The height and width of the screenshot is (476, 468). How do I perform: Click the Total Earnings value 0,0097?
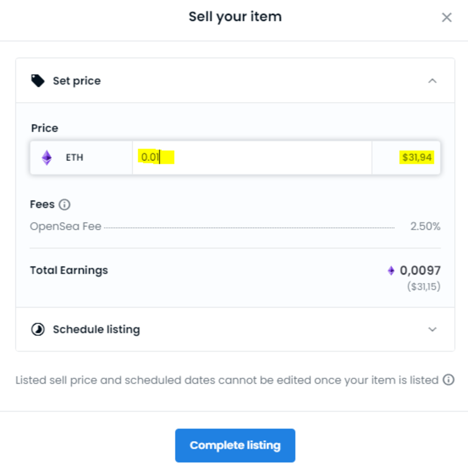[420, 270]
